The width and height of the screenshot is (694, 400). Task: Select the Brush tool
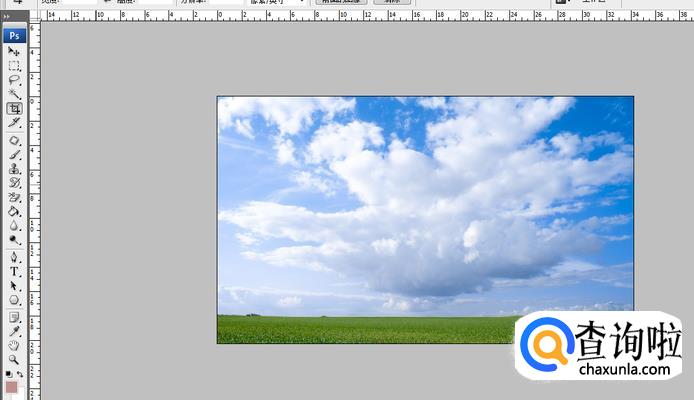14,154
